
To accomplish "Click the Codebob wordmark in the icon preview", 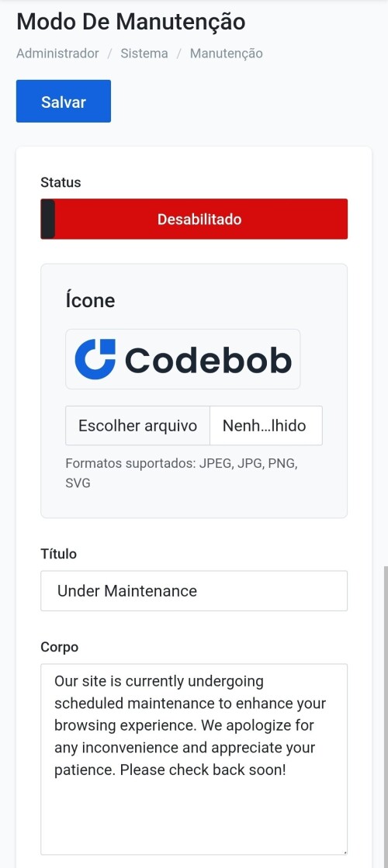I will point(207,361).
